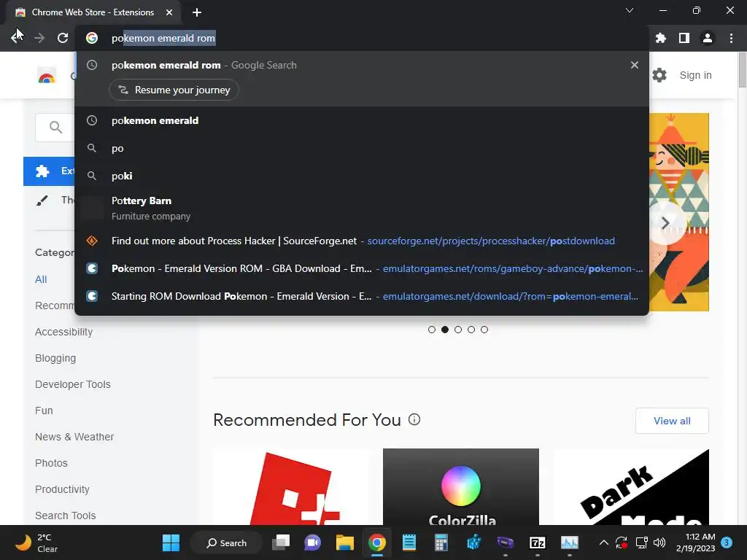The height and width of the screenshot is (560, 747).
Task: Select the second carousel dot
Action: coord(445,330)
